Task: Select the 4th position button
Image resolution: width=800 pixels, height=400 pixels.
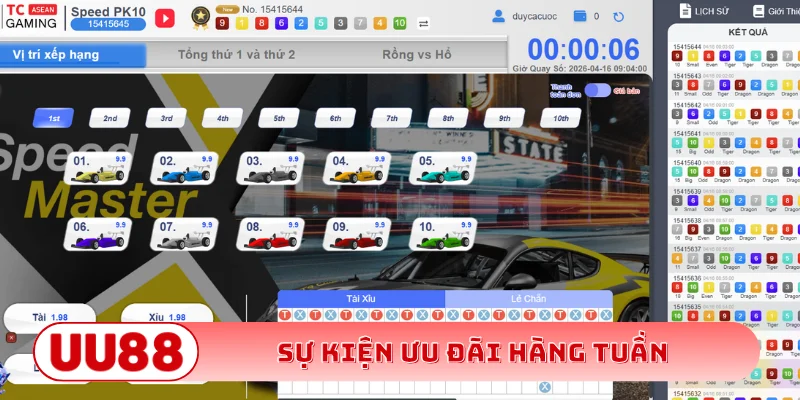Action: pyautogui.click(x=222, y=118)
